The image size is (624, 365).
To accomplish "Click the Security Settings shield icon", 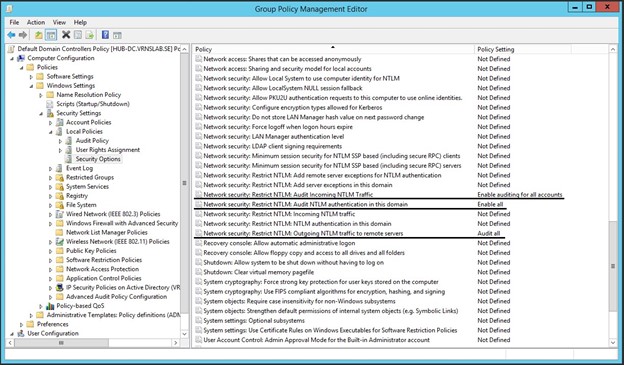I will click(x=50, y=113).
